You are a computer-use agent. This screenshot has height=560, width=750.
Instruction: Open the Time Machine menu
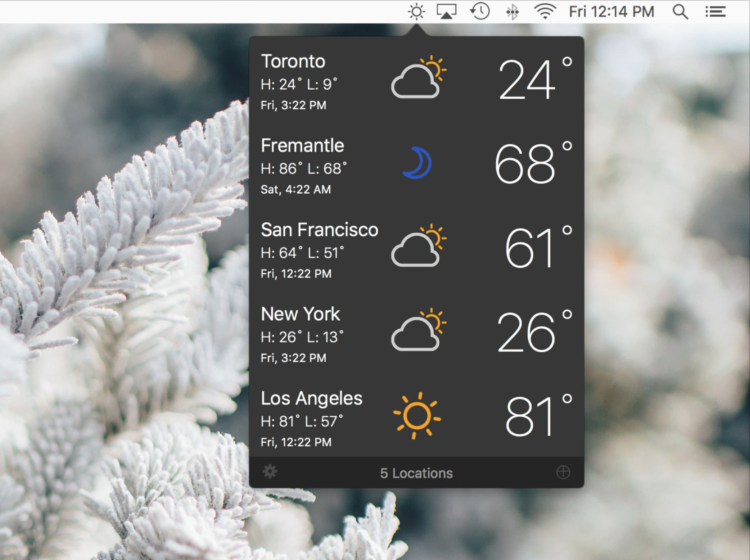[480, 12]
